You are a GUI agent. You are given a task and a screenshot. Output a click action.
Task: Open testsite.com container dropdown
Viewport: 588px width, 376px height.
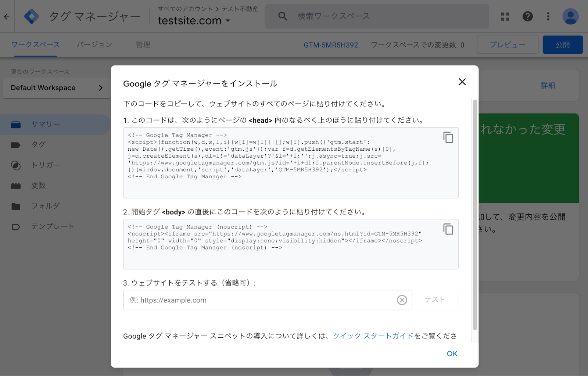pyautogui.click(x=194, y=21)
